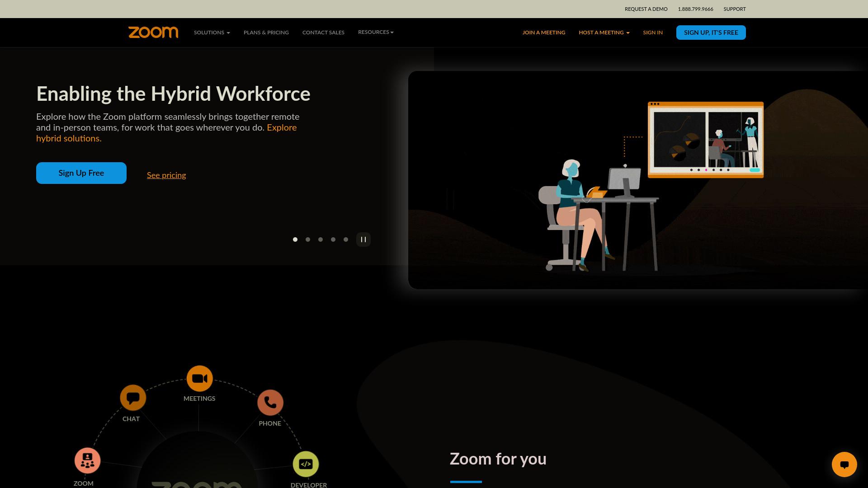The width and height of the screenshot is (868, 488).
Task: Open the Explore hybrid solutions link
Action: [69, 138]
